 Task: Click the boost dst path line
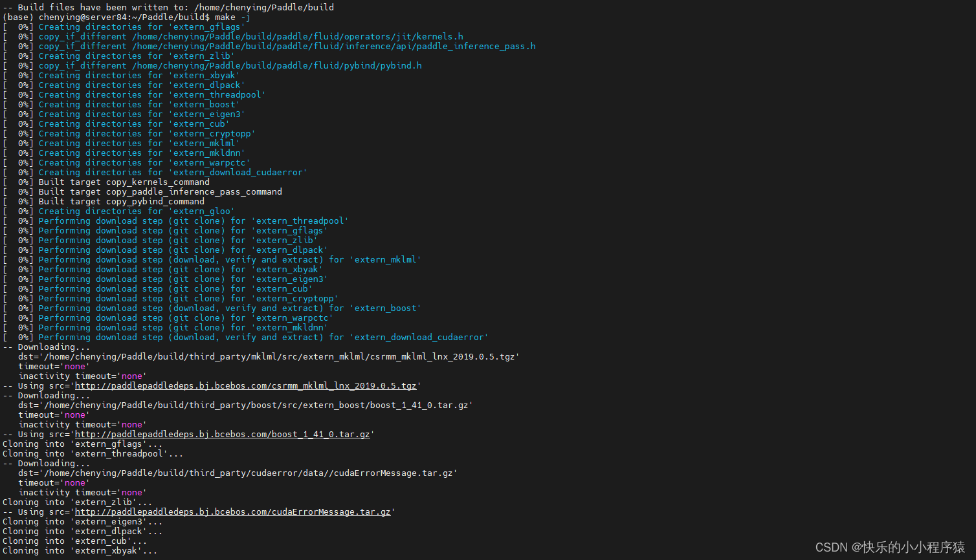(246, 405)
